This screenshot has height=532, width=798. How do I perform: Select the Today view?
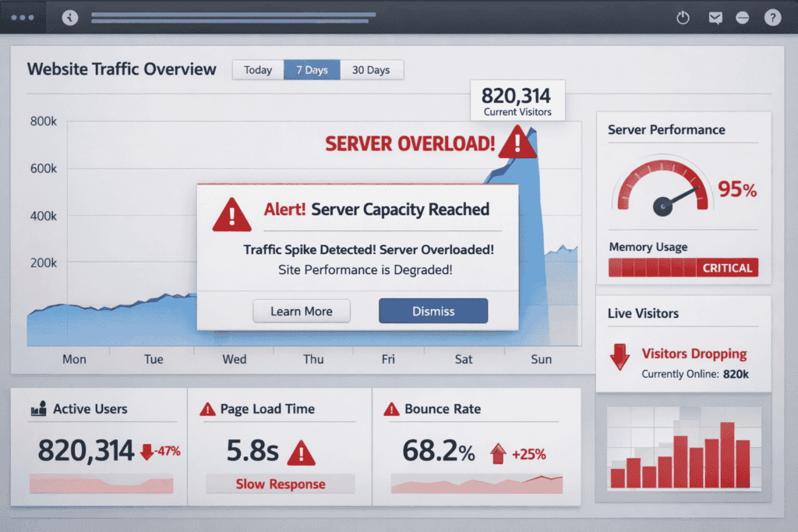(x=257, y=69)
